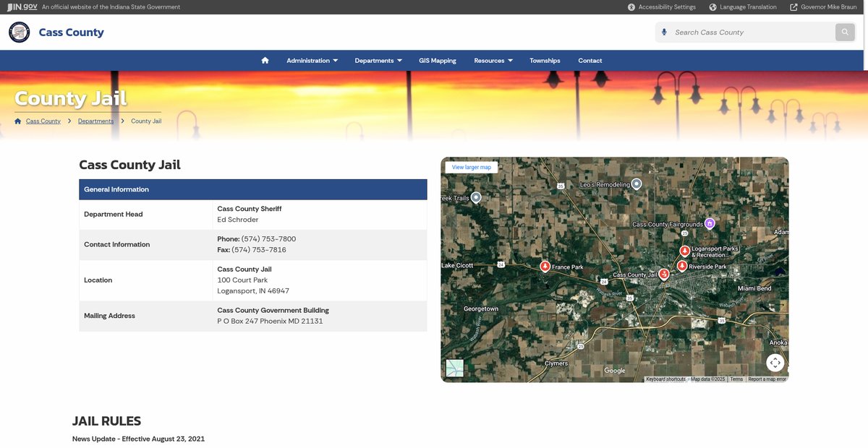Click the JAIL RULES heading
The image size is (868, 448).
click(106, 421)
